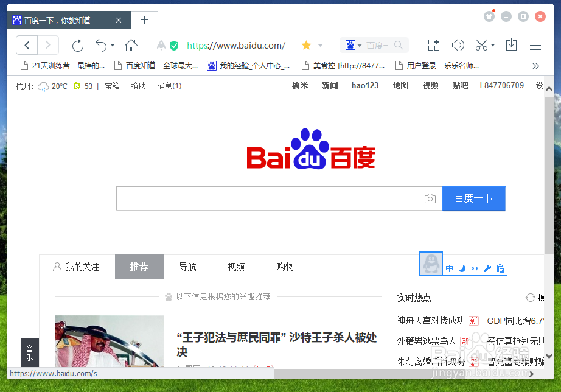Open the 沙特王子杀人被处决 news headline
Viewport: 561px width, 392px height.
tap(277, 345)
